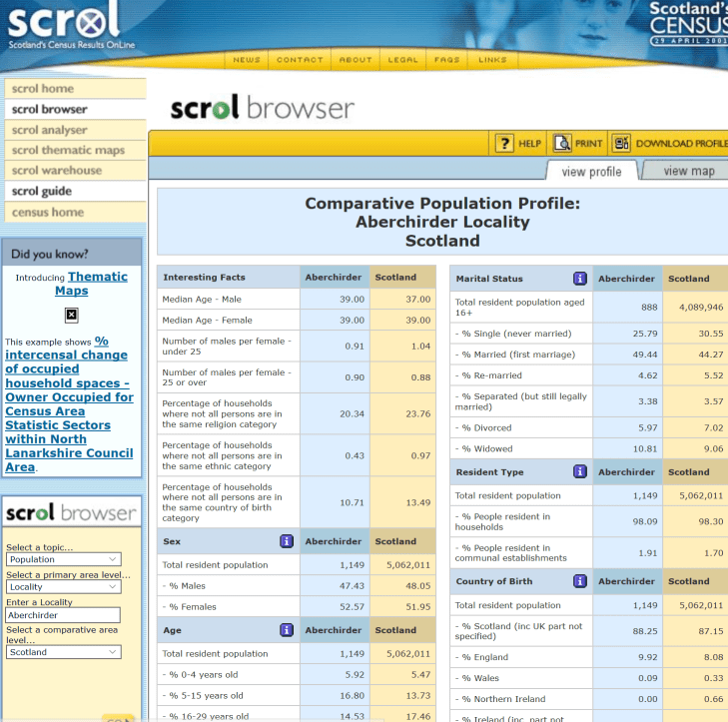The height and width of the screenshot is (722, 728).
Task: Open info icon for Country of Birth
Action: (x=579, y=581)
